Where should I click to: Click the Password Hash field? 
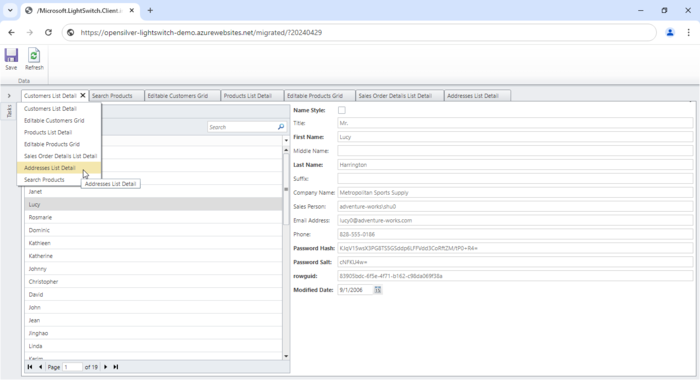tap(515, 248)
